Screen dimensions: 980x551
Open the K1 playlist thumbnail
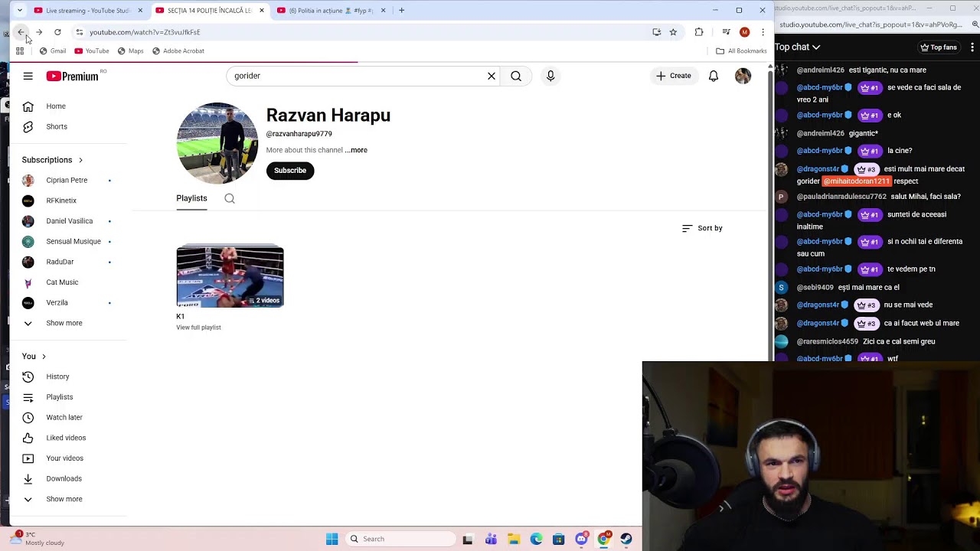230,276
